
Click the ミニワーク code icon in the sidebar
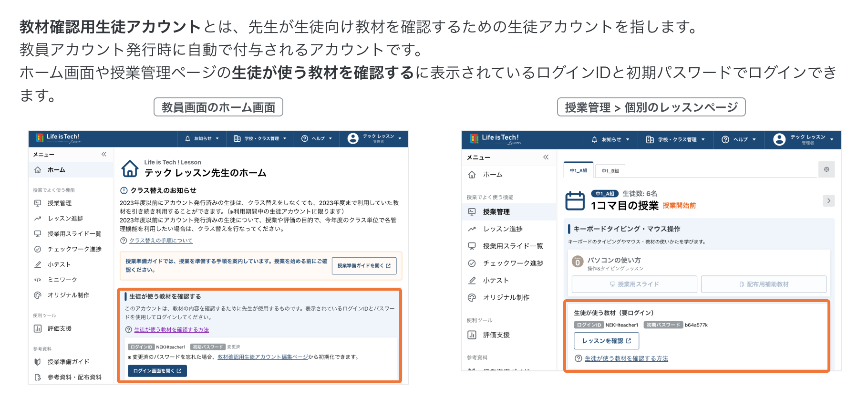(x=38, y=280)
